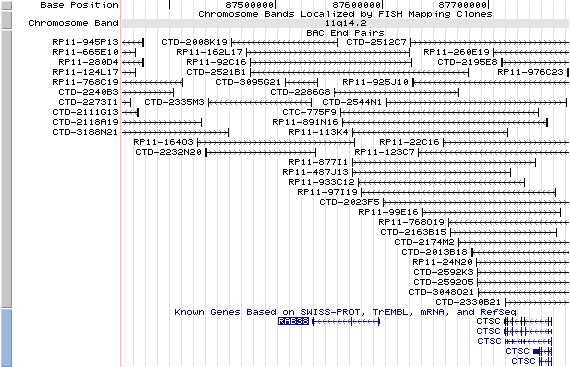The width and height of the screenshot is (570, 367).
Task: Select the CTD-2330B21 clone label
Action: (468, 302)
